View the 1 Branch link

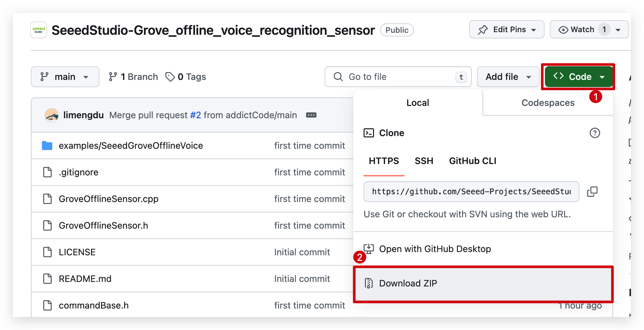coord(133,77)
